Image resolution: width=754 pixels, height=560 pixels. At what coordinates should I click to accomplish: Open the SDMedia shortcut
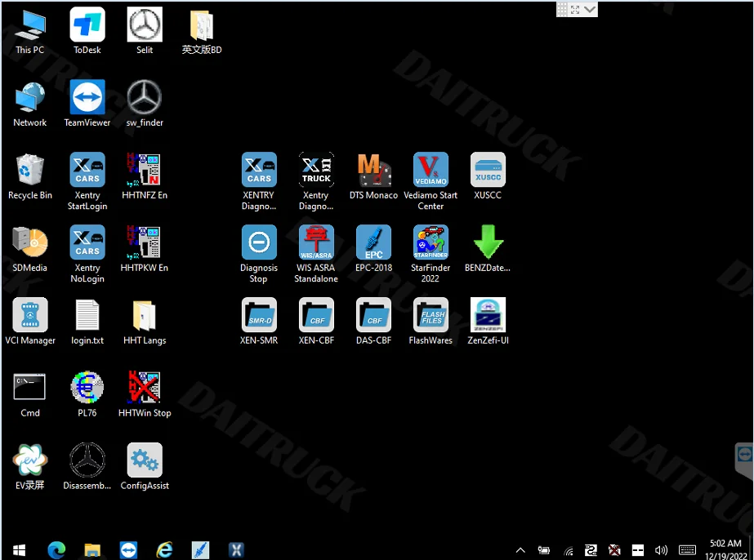[29, 248]
